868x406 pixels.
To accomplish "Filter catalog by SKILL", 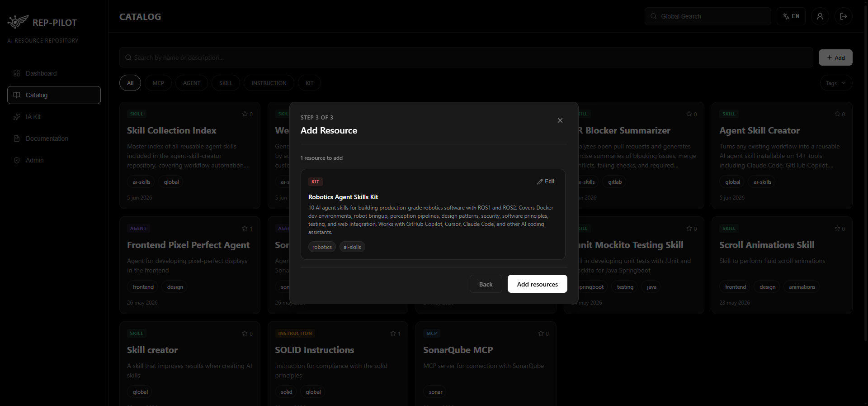I will point(226,83).
